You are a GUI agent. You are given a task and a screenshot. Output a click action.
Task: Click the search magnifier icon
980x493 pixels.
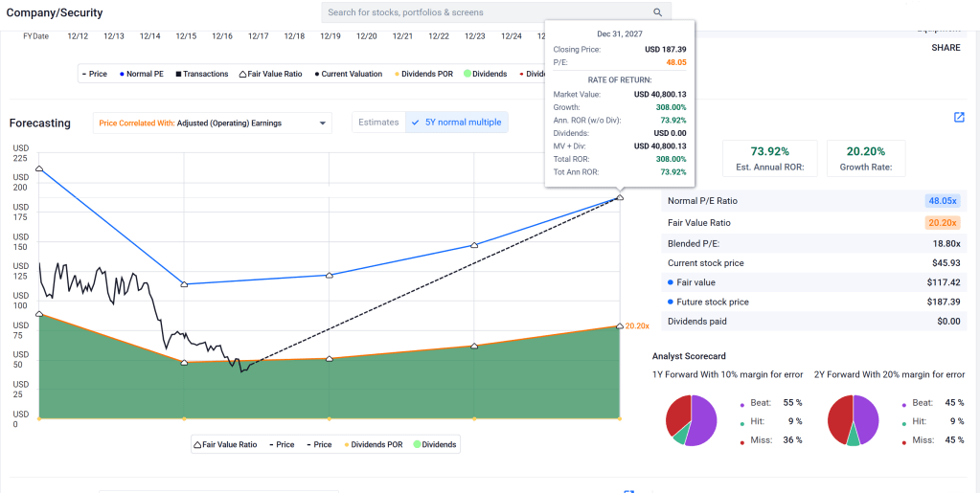(x=658, y=12)
